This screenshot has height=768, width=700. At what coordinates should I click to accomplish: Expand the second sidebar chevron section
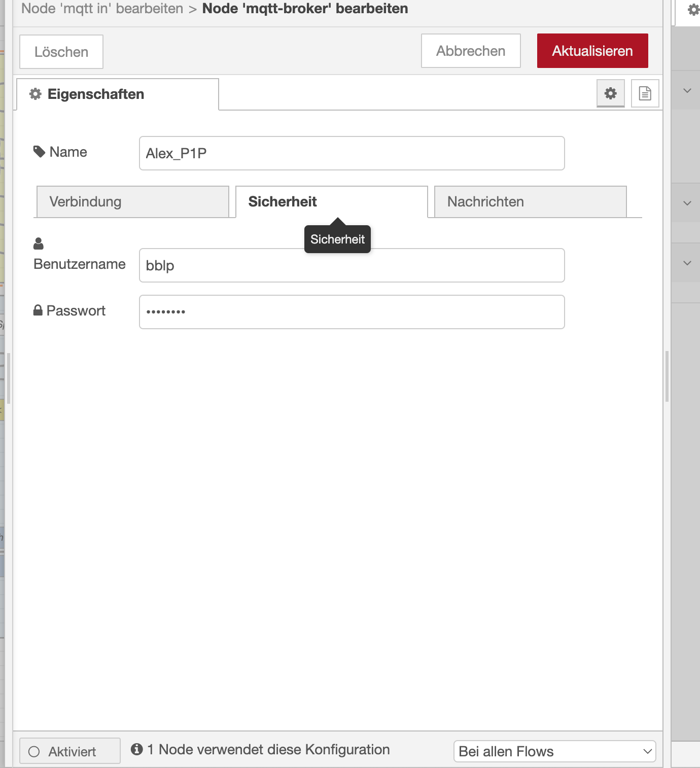(687, 203)
